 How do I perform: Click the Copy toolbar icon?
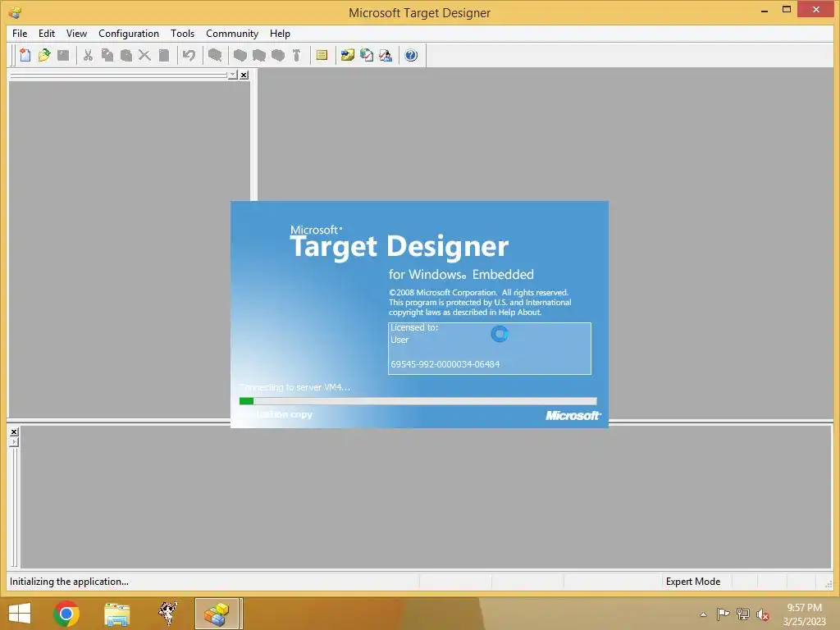[x=107, y=55]
